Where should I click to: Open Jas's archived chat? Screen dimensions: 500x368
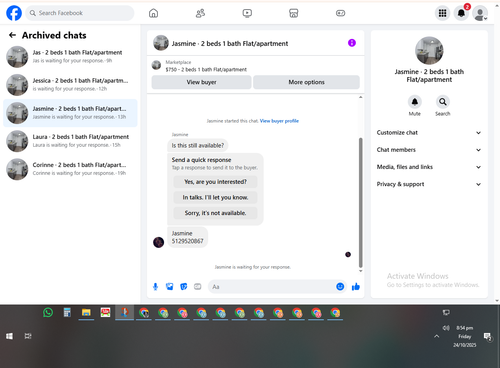coord(70,57)
